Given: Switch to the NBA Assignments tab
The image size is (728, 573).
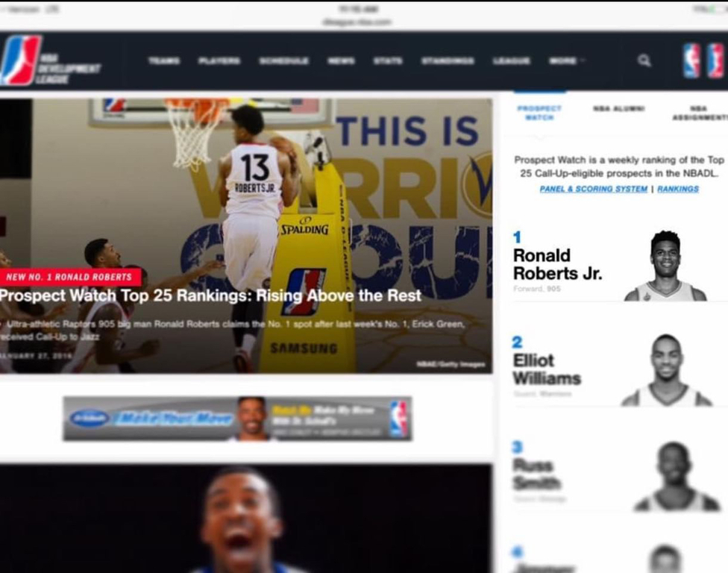Looking at the screenshot, I should pos(700,113).
